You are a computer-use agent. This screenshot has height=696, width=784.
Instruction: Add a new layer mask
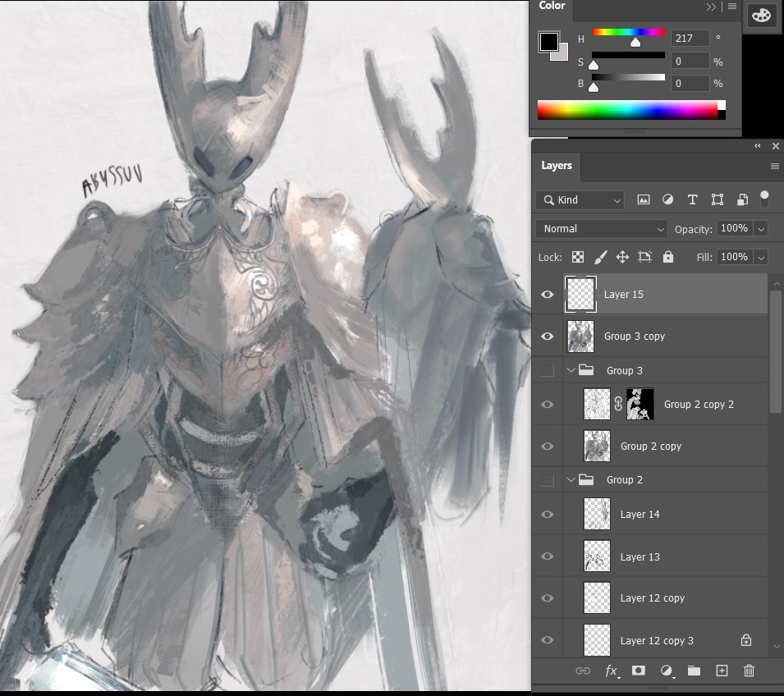[x=639, y=671]
